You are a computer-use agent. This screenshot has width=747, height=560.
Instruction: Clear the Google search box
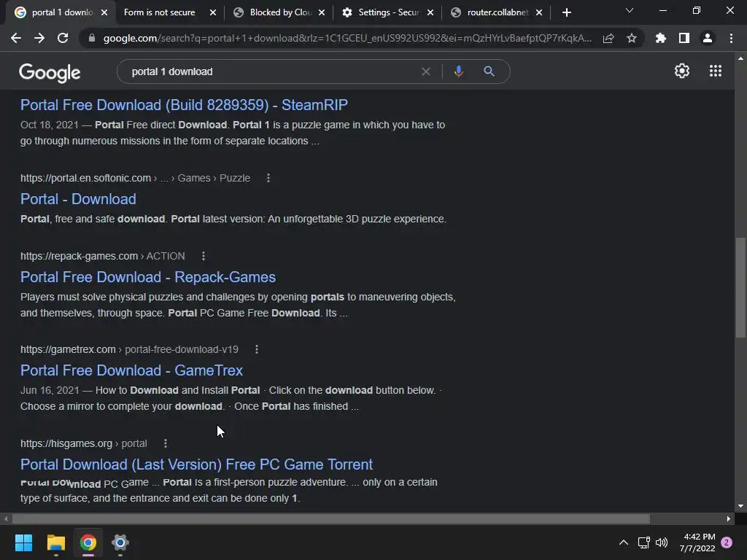[x=426, y=71]
